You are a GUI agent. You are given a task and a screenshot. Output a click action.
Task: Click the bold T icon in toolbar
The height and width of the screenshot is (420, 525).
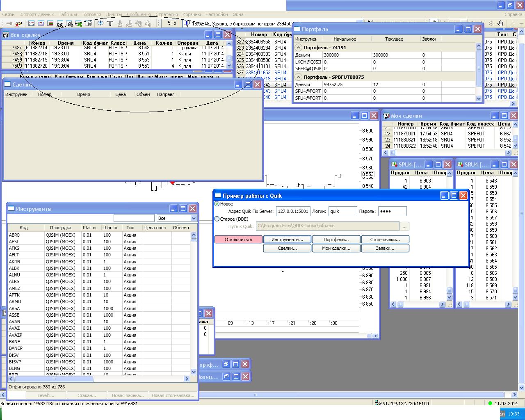tap(110, 23)
